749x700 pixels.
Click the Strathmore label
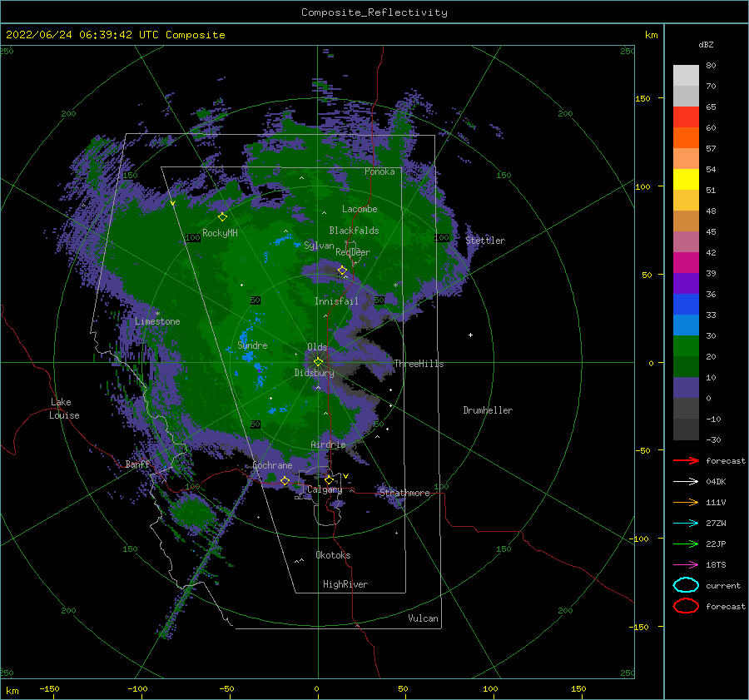[x=404, y=493]
